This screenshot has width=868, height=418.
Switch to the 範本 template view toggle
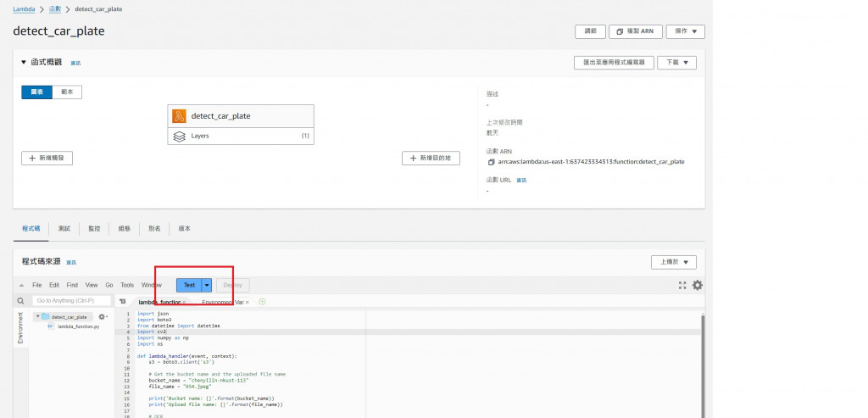[x=67, y=92]
